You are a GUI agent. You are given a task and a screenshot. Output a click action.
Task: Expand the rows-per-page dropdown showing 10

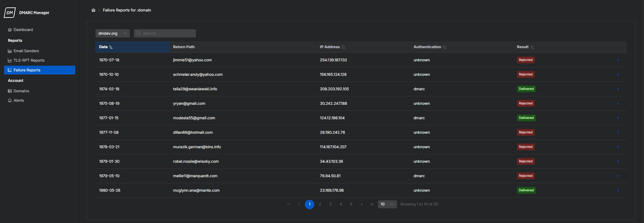(387, 204)
